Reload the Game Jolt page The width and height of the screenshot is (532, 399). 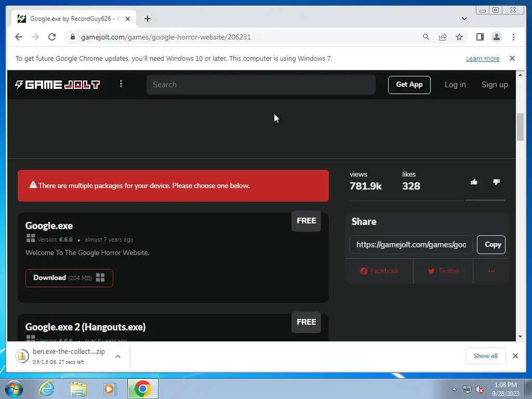52,37
